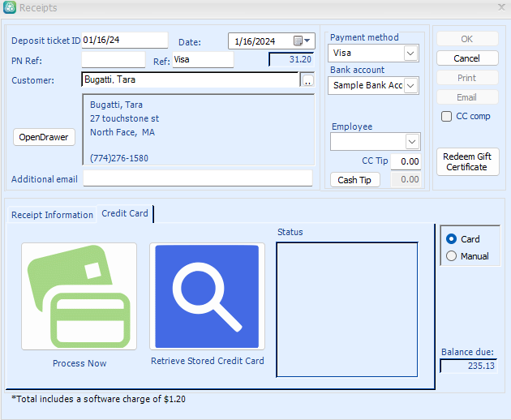Click the amount field showing 31.20
Viewport: 511px width, 420px height.
[291, 59]
